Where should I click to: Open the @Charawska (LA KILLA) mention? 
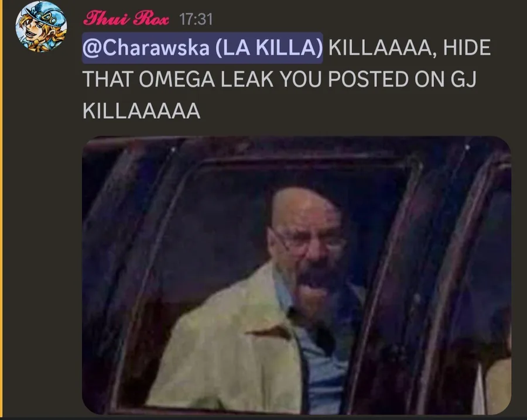(x=203, y=47)
